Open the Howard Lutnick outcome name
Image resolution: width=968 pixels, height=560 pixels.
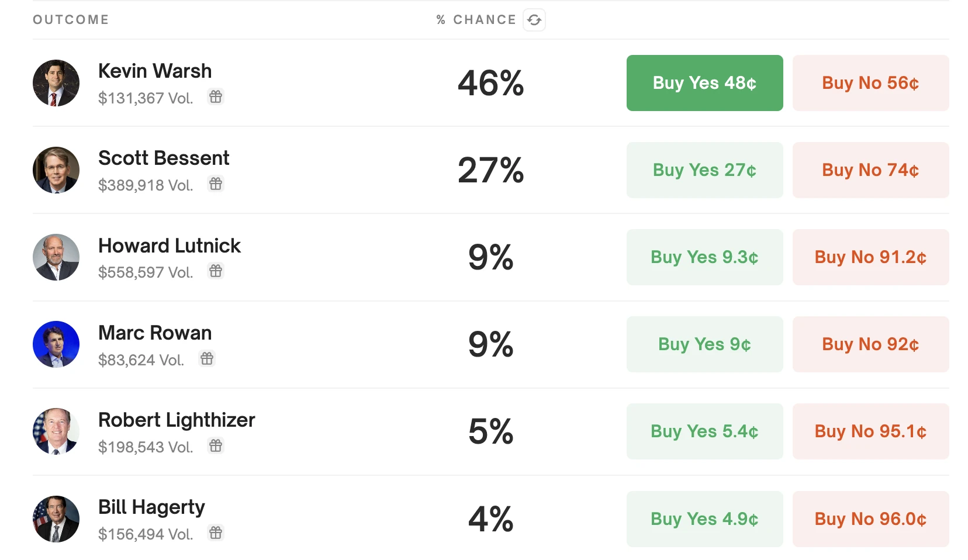click(x=170, y=246)
